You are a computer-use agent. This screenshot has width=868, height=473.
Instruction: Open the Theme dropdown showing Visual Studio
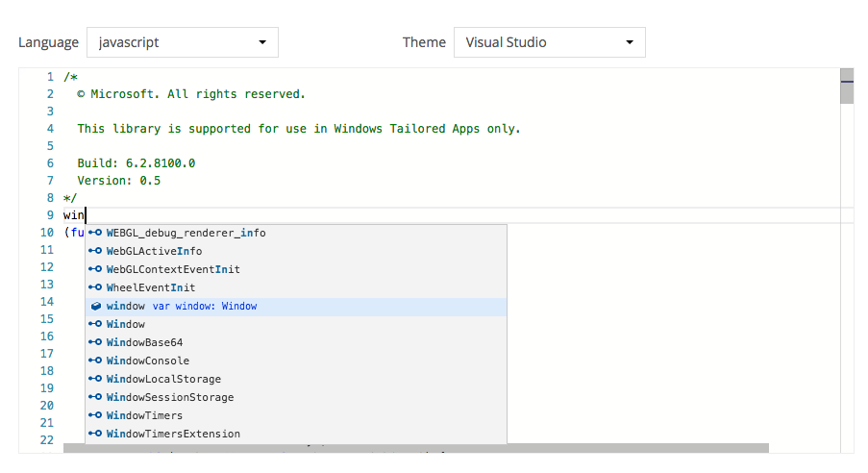[549, 42]
